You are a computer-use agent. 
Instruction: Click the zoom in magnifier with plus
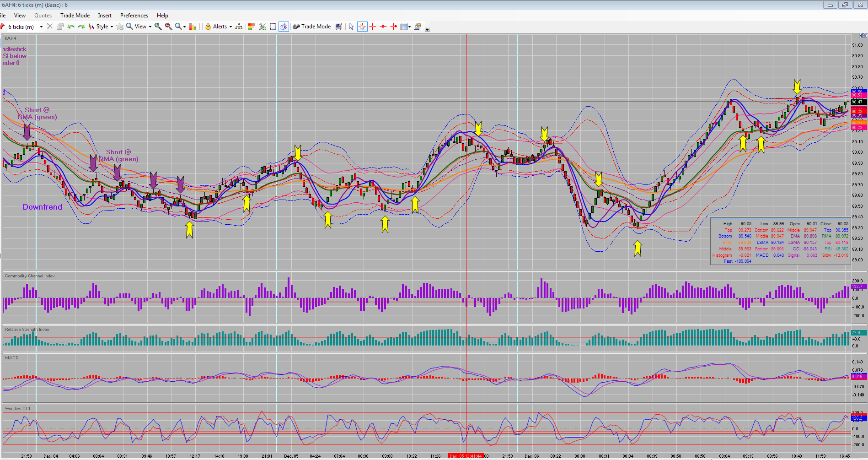click(x=158, y=27)
